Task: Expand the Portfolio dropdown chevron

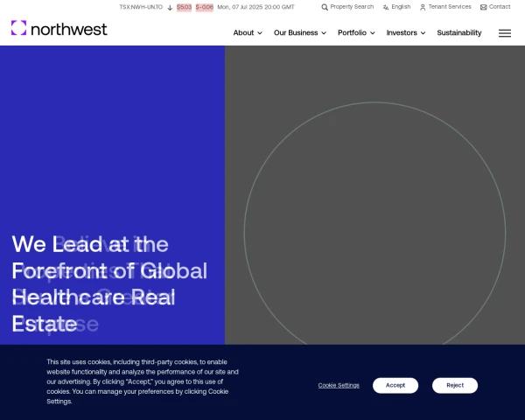Action: [x=373, y=33]
